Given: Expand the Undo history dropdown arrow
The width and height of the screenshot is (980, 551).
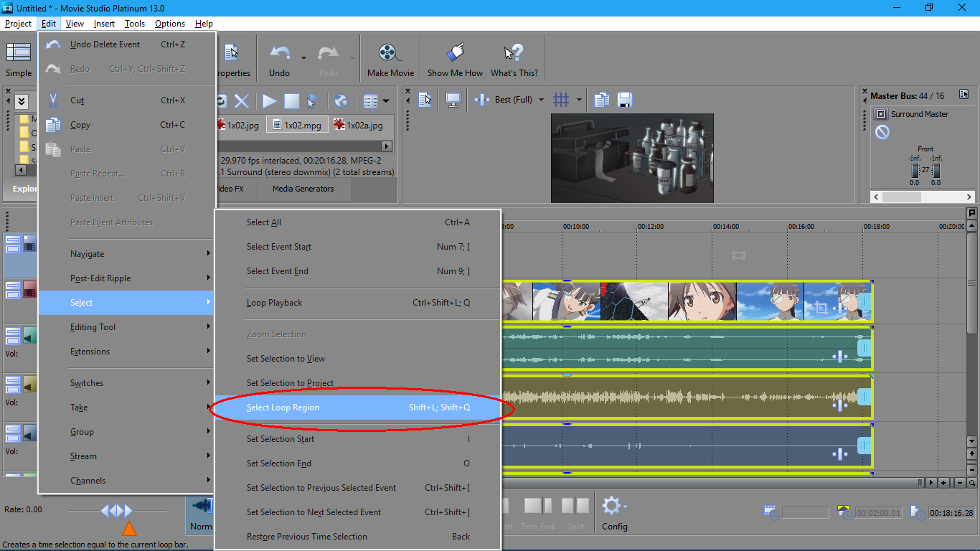Looking at the screenshot, I should click(303, 57).
